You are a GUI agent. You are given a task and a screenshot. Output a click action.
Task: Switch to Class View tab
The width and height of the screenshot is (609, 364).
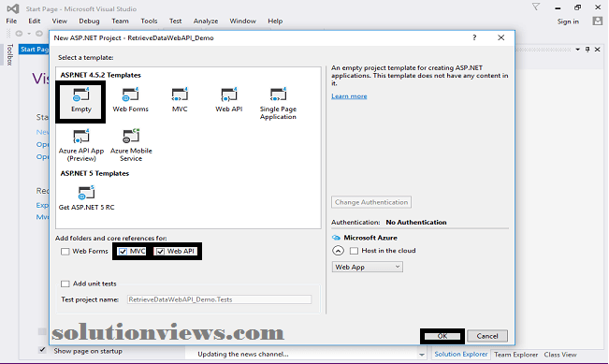coord(560,355)
